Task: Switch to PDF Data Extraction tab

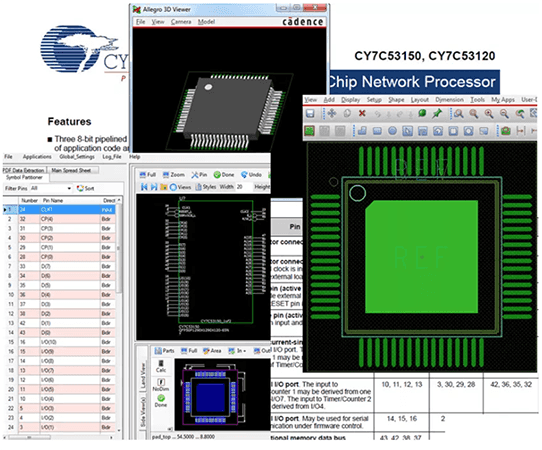Action: 25,170
